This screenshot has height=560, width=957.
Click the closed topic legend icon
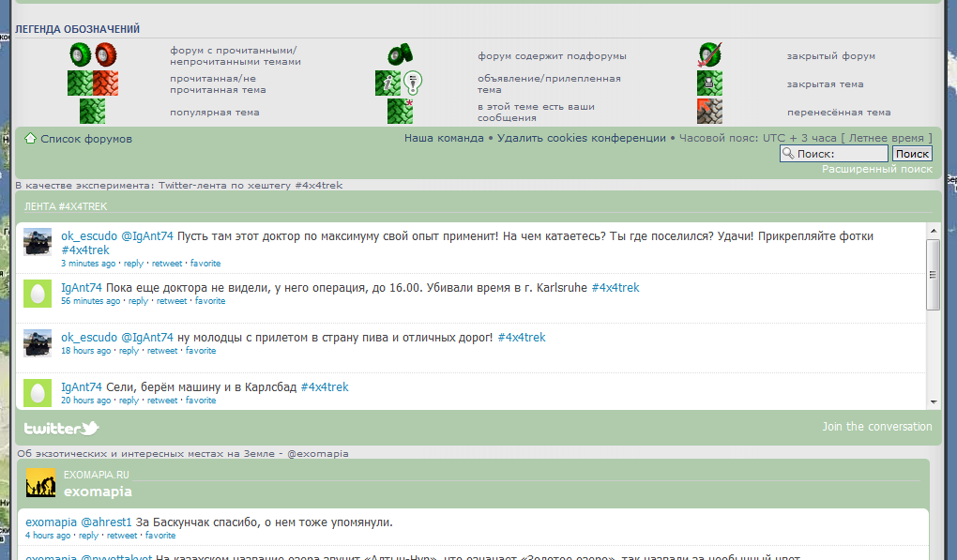point(709,83)
